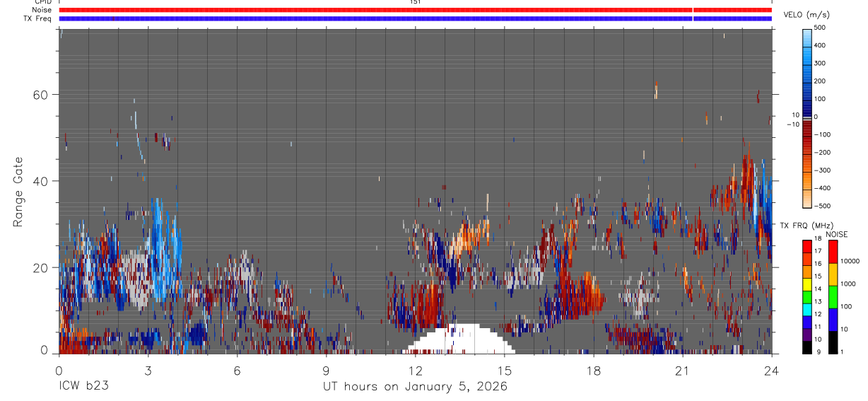
Task: Click the 'VELO (m/s)' legend title
Action: pyautogui.click(x=807, y=15)
